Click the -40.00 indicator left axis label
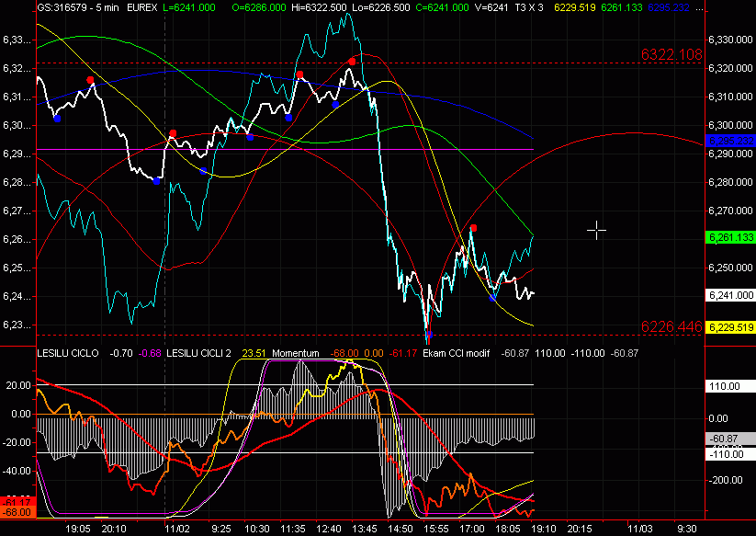This screenshot has width=756, height=536. (17, 471)
